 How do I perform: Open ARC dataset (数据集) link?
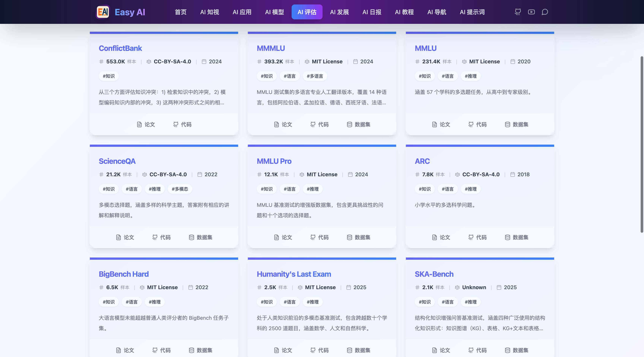click(516, 237)
